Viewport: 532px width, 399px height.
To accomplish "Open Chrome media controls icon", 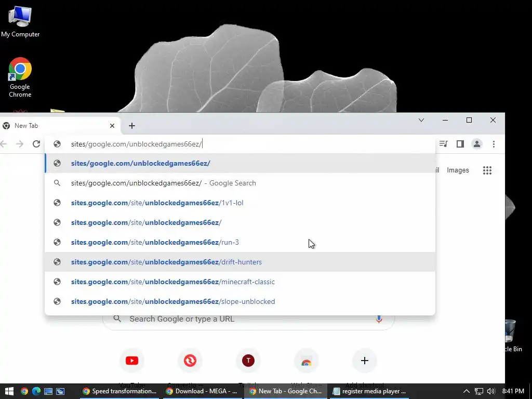I will coord(443,144).
